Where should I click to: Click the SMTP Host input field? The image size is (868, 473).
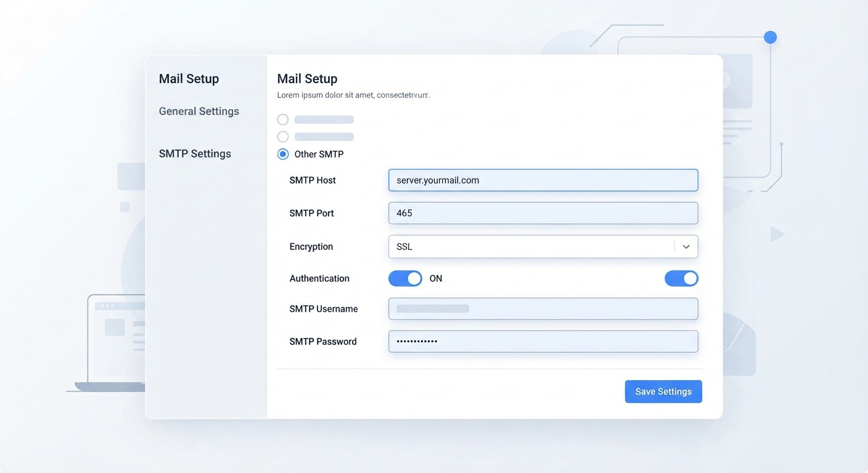pyautogui.click(x=543, y=180)
